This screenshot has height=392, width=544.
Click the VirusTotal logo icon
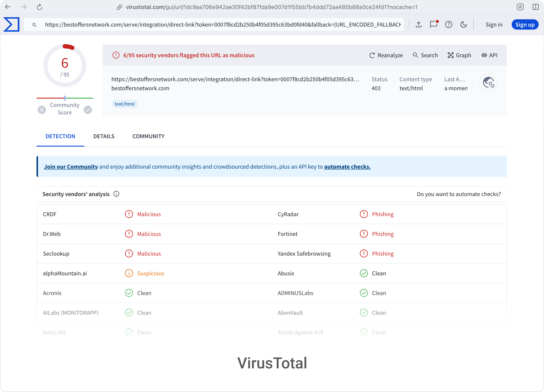click(11, 24)
